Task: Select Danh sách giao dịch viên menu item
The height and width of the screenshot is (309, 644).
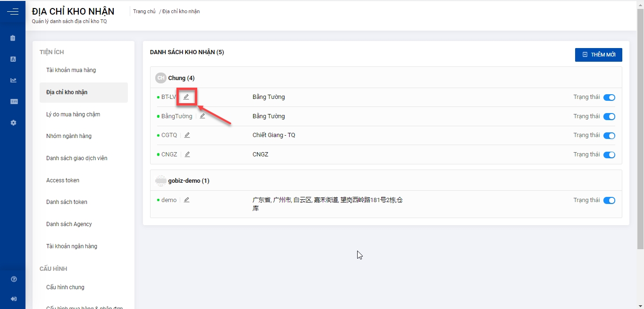Action: 76,158
